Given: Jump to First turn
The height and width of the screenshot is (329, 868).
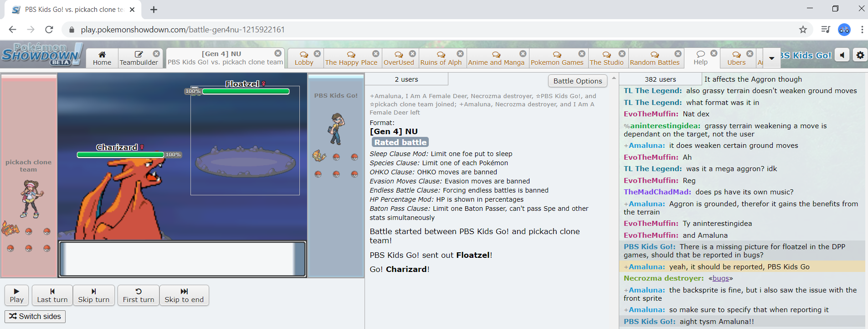Looking at the screenshot, I should 139,295.
